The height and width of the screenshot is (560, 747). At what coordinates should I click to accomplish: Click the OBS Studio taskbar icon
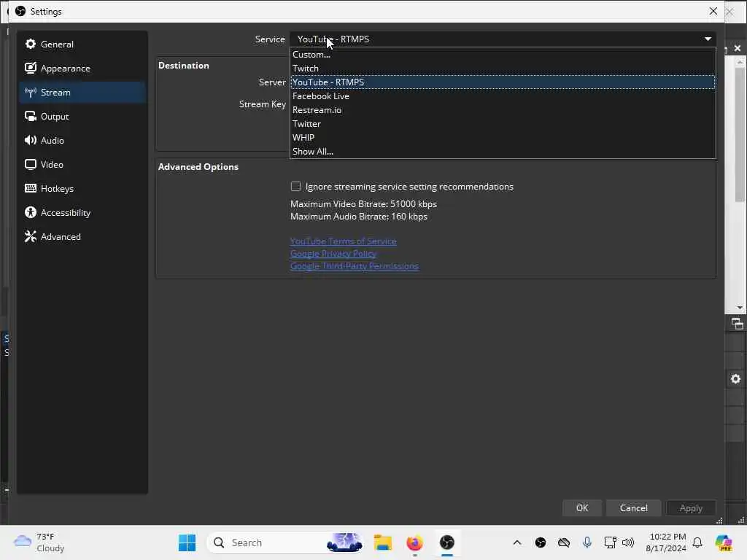click(447, 542)
